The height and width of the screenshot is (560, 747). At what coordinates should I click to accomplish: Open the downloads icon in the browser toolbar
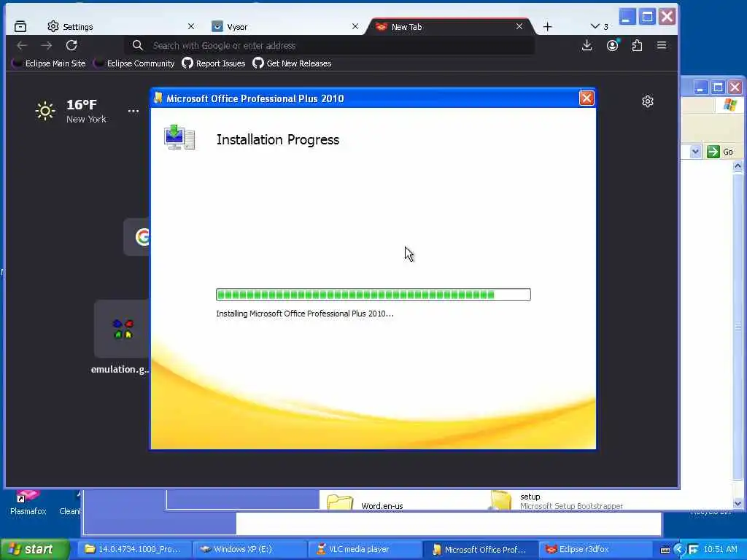(587, 45)
